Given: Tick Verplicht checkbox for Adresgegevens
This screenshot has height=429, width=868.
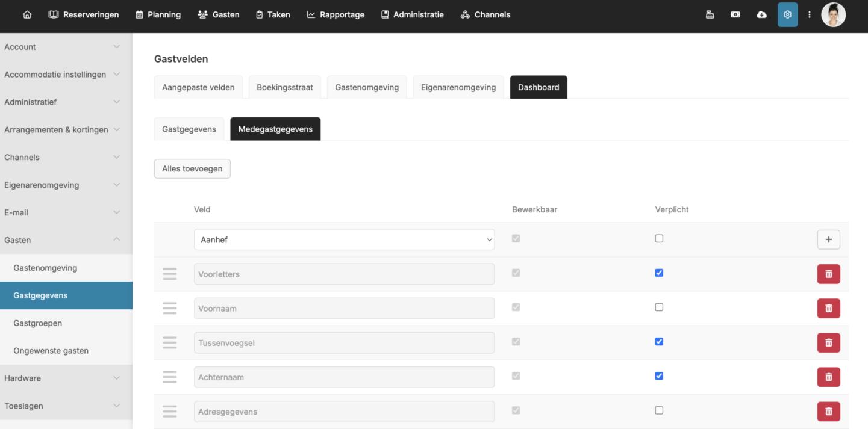Looking at the screenshot, I should (659, 410).
